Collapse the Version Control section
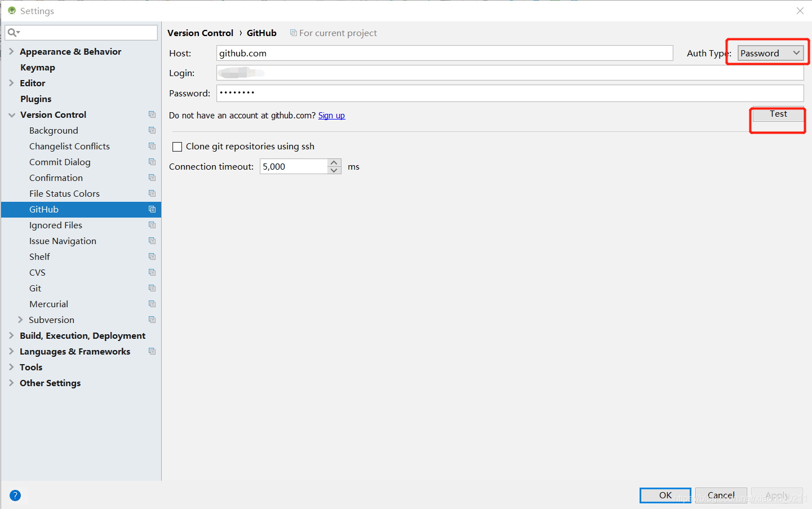 (x=12, y=114)
